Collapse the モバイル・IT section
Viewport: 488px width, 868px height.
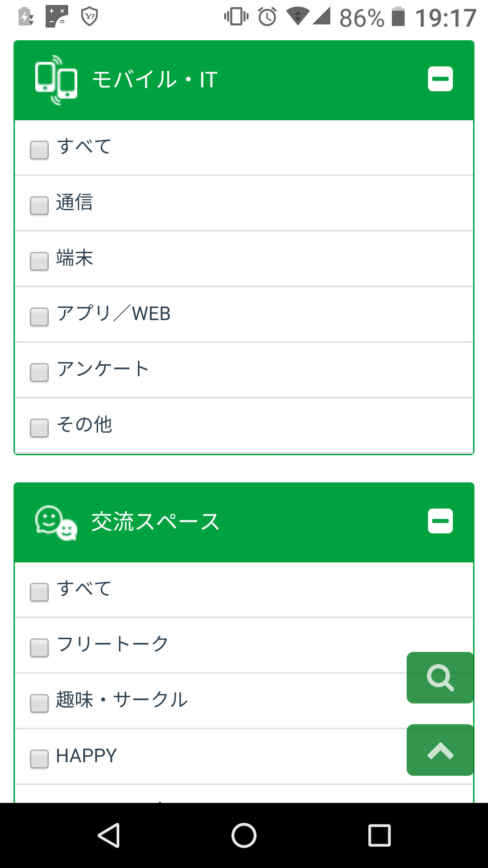coord(440,79)
